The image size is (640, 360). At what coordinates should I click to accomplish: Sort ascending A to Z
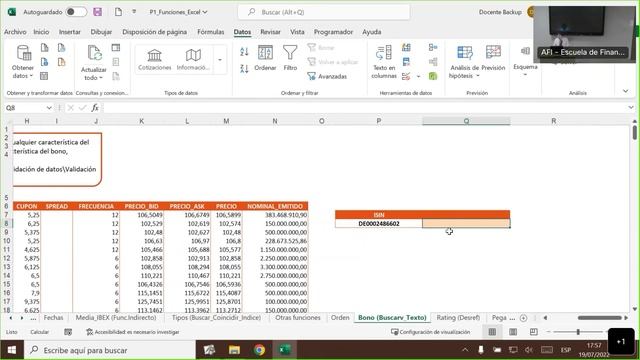244,52
